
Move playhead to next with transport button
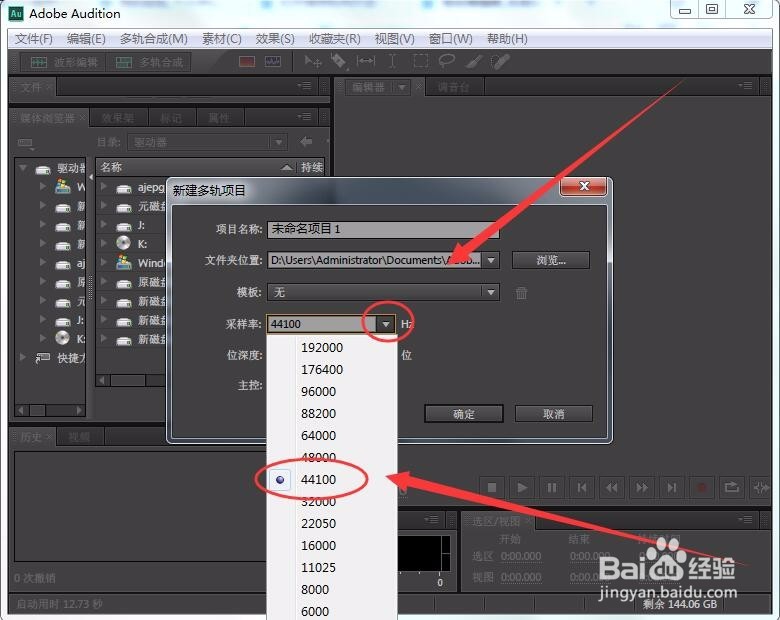(x=672, y=487)
